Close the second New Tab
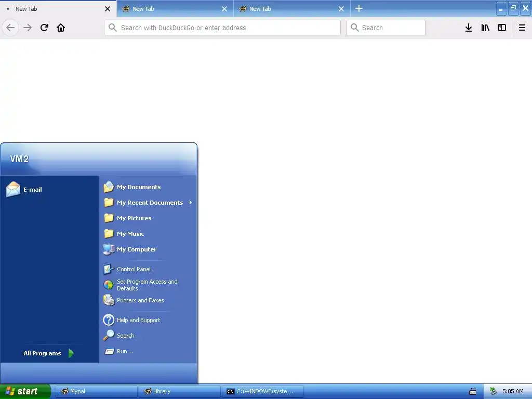 pyautogui.click(x=224, y=9)
